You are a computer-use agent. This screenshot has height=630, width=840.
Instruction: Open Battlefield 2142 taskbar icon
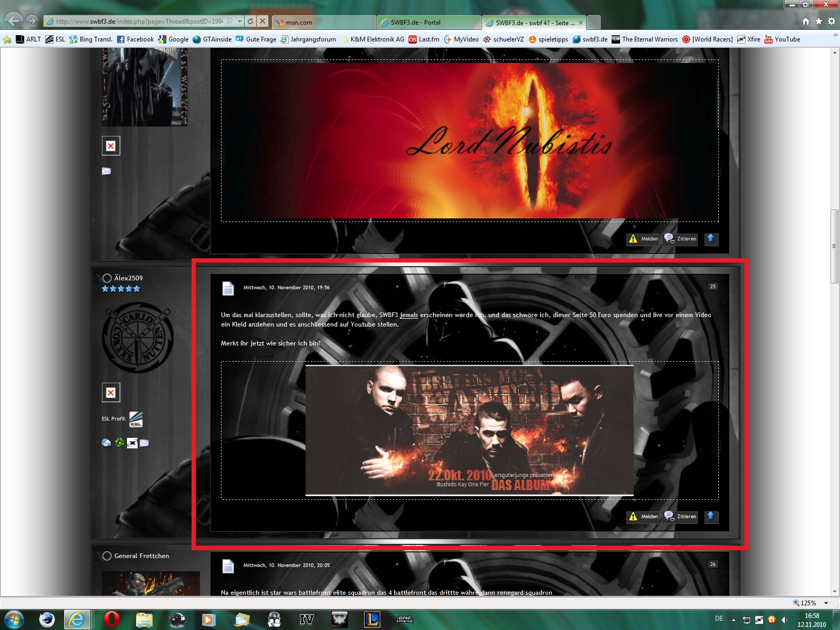click(404, 619)
